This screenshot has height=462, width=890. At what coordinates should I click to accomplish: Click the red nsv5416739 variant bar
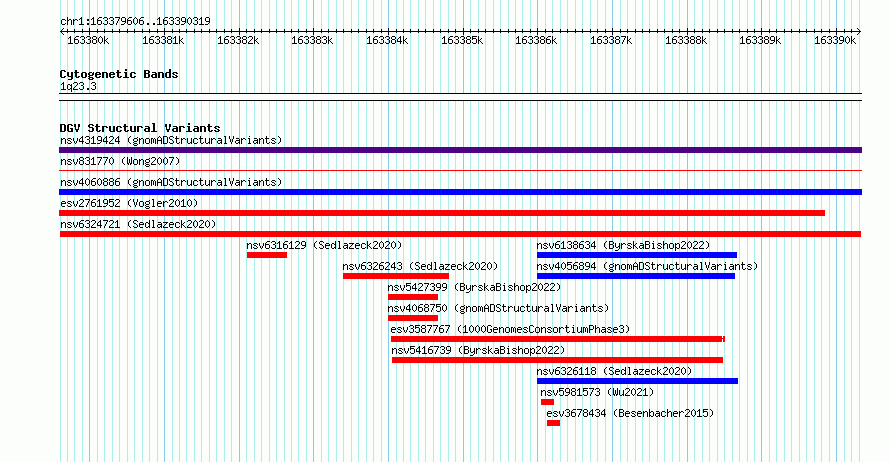tap(557, 360)
